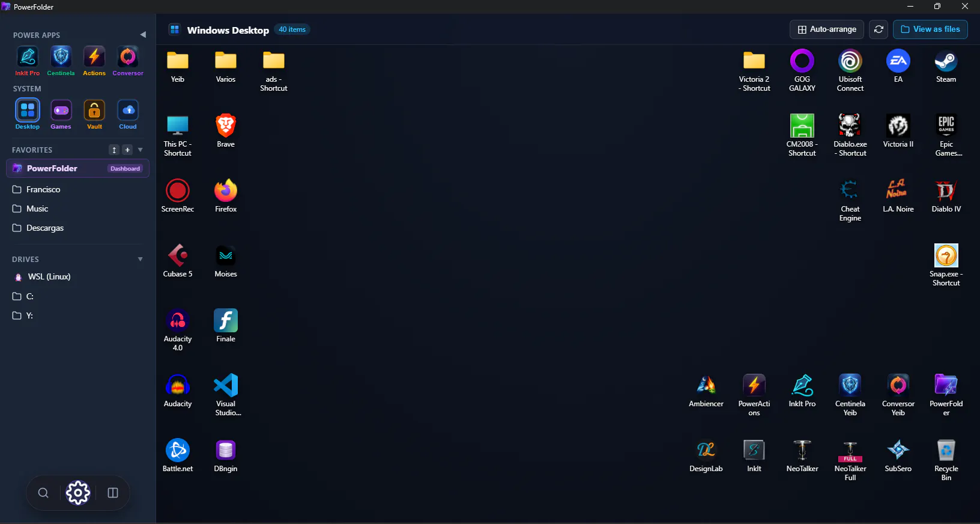
Task: Open the Cloud system view
Action: (x=128, y=114)
